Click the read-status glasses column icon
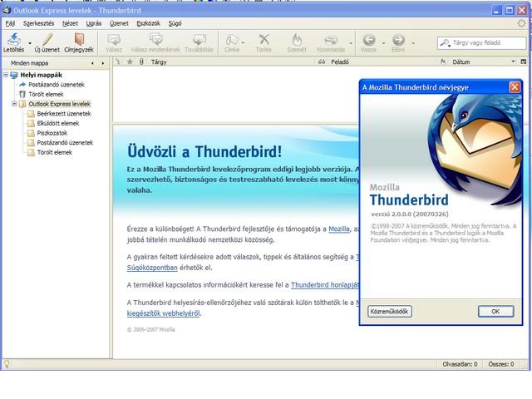The height and width of the screenshot is (399, 532). click(x=322, y=62)
